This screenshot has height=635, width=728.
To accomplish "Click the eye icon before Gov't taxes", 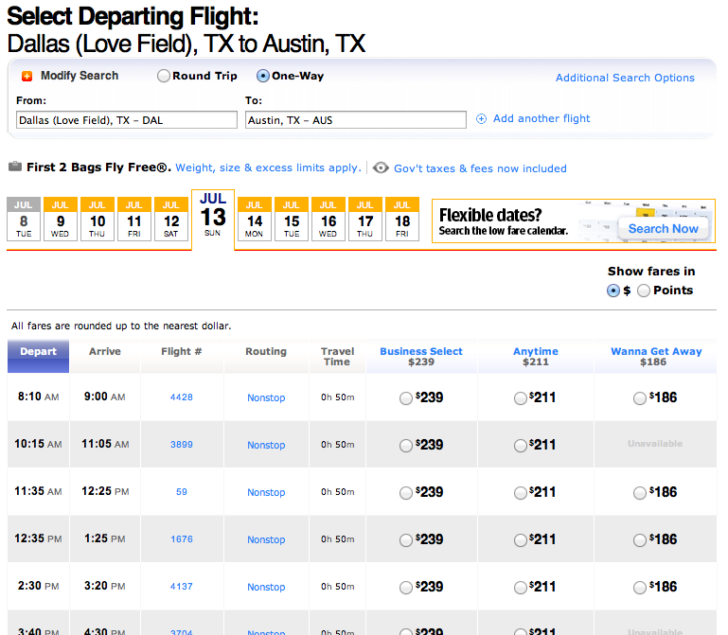I will [381, 168].
